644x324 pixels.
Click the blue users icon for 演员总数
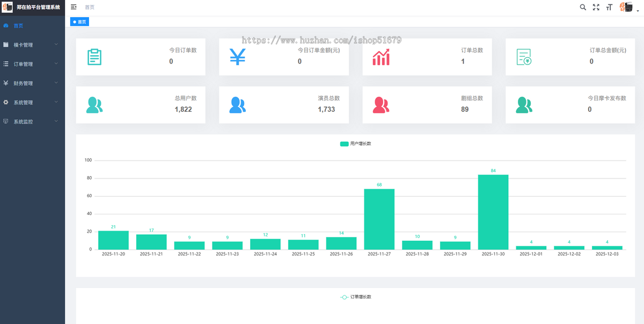[238, 105]
